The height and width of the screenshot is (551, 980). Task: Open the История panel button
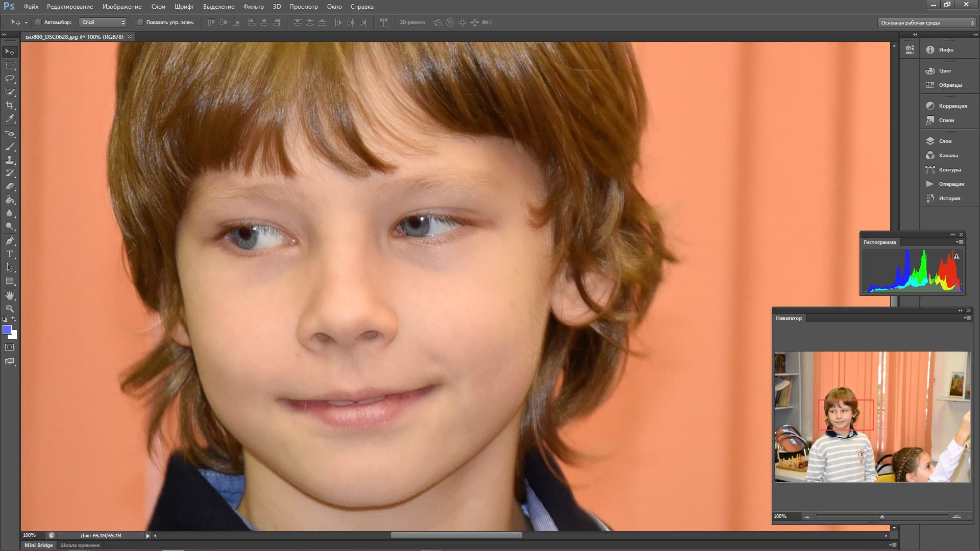pos(948,198)
